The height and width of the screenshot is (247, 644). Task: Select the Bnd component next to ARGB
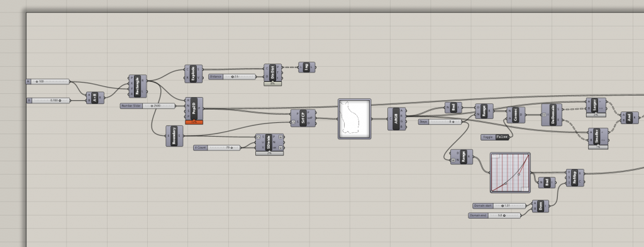tap(453, 108)
